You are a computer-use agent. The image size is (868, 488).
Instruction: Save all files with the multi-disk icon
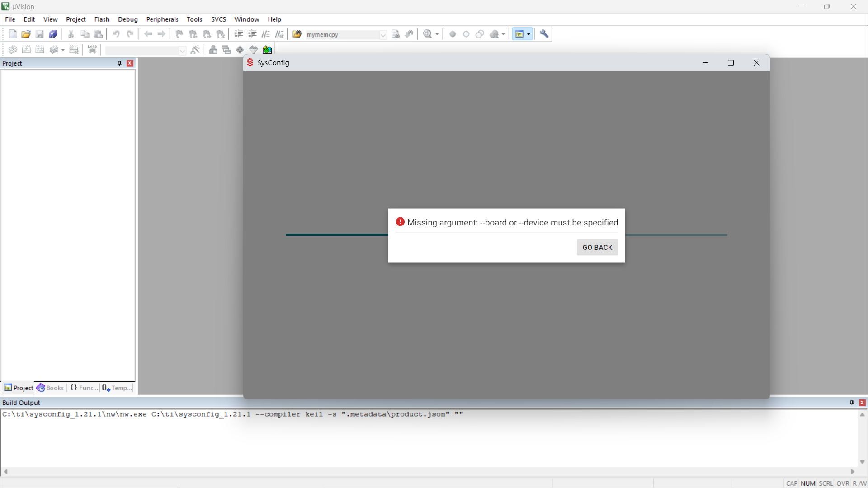tap(53, 34)
